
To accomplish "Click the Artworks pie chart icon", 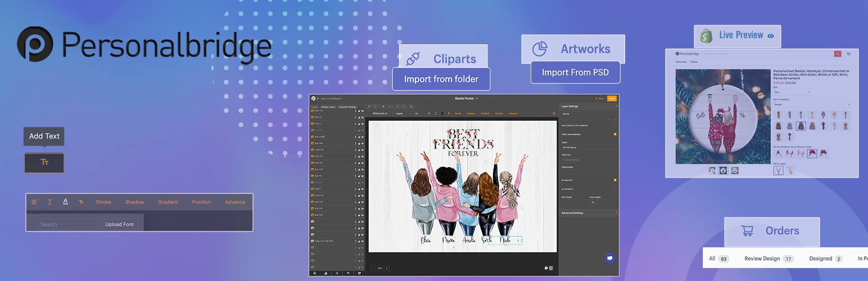I will pyautogui.click(x=540, y=49).
